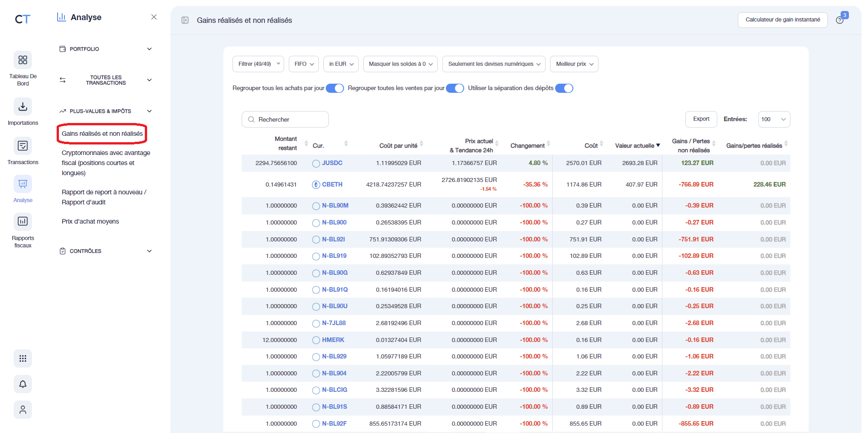Viewport: 868px width, 433px height.
Task: Click the Export button
Action: pos(701,119)
